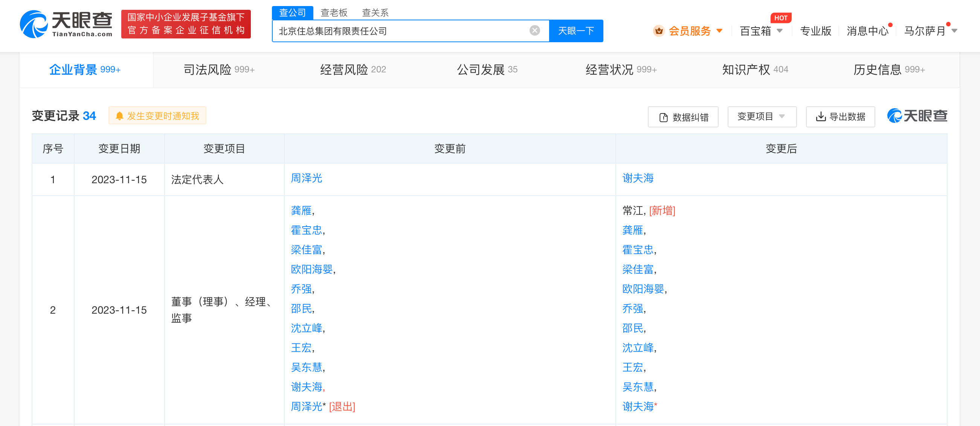980x426 pixels.
Task: Click the red 国家中小企业发展子基金 banner
Action: click(x=186, y=24)
